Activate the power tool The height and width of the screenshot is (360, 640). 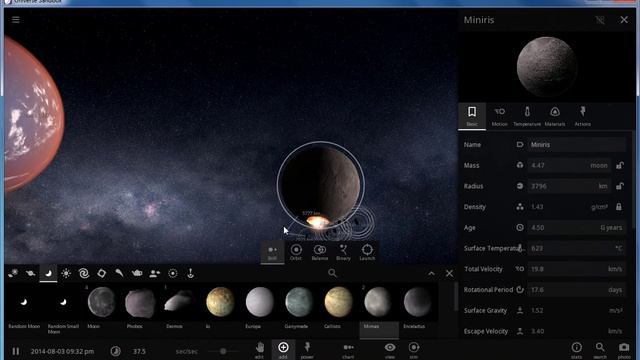(x=307, y=350)
